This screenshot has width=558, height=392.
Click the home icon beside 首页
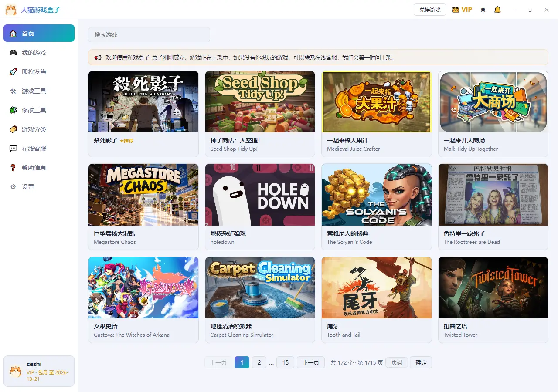point(13,34)
